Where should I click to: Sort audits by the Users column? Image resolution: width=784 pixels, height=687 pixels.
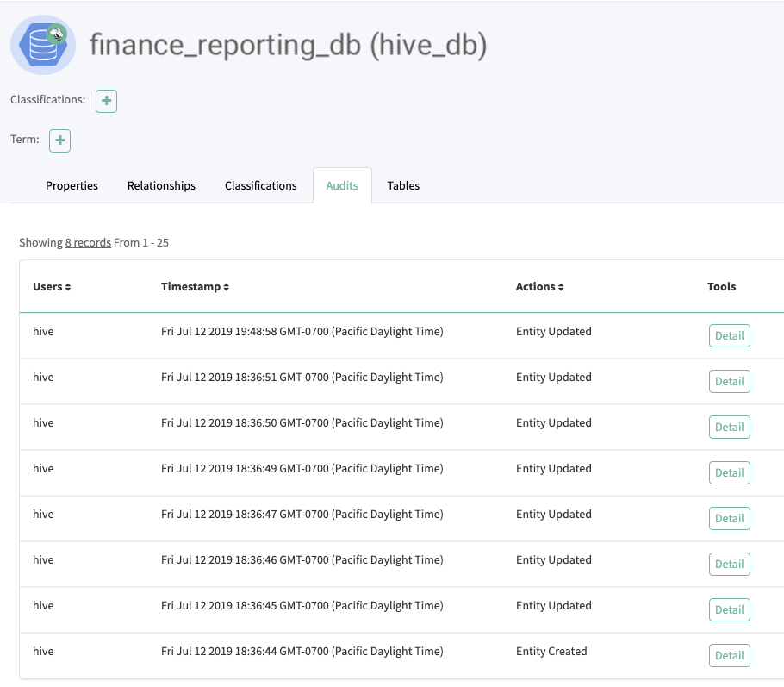click(52, 287)
